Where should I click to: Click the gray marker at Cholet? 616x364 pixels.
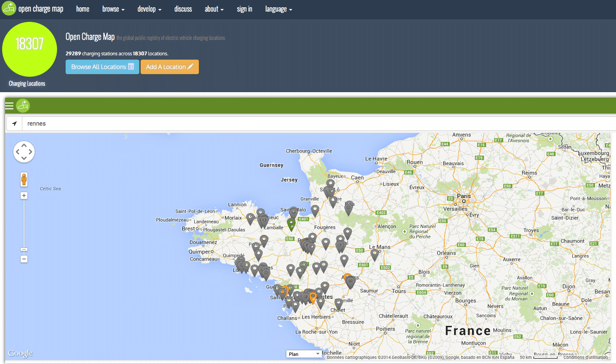[339, 304]
